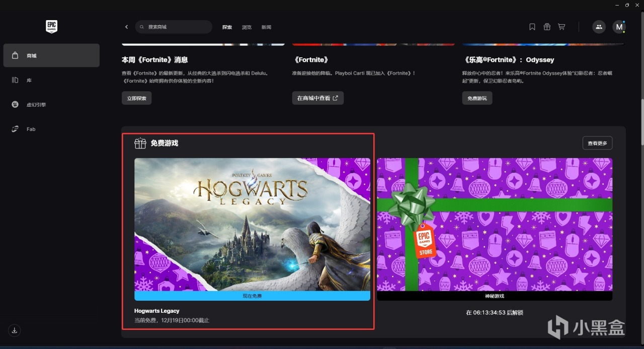Viewport: 644px width, 349px height.
Task: Open the gift icon in the header
Action: click(547, 27)
